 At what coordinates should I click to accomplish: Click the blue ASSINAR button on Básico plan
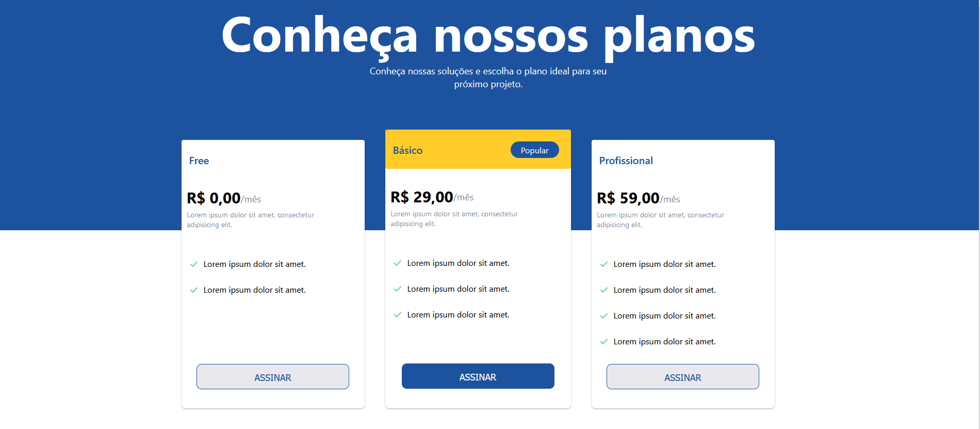478,376
